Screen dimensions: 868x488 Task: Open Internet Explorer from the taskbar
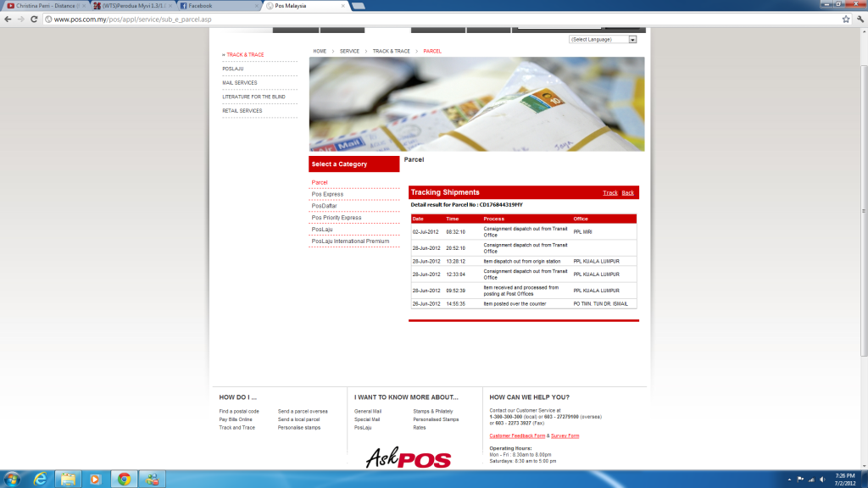pos(40,479)
